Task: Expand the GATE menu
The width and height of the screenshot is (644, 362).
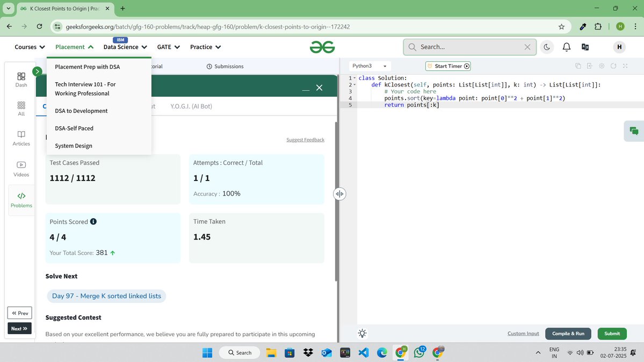Action: pos(169,47)
